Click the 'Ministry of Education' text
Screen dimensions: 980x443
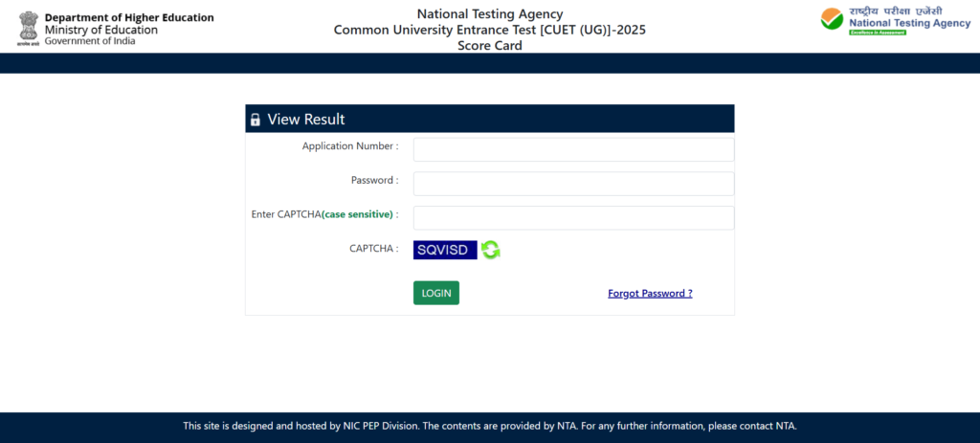click(101, 30)
